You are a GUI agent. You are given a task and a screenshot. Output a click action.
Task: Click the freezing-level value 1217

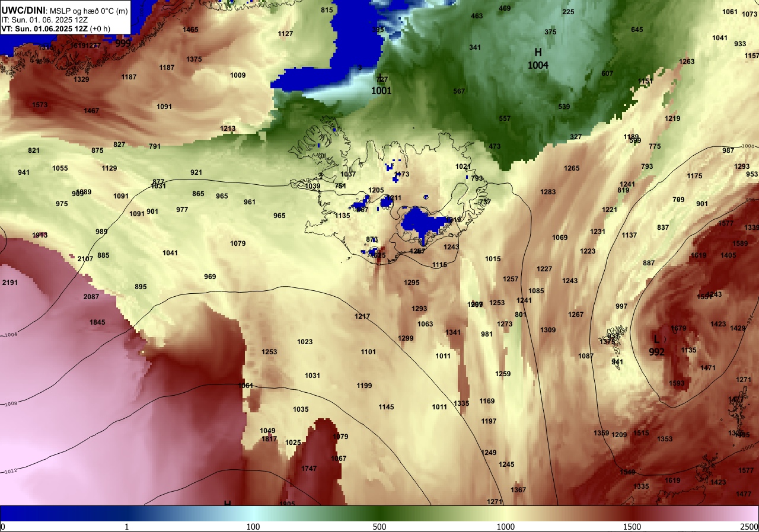[362, 316]
